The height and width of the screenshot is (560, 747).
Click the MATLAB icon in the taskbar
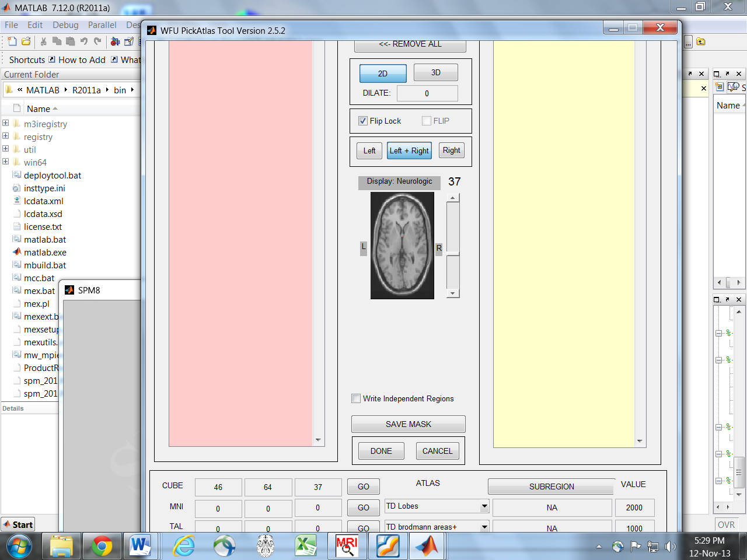427,547
